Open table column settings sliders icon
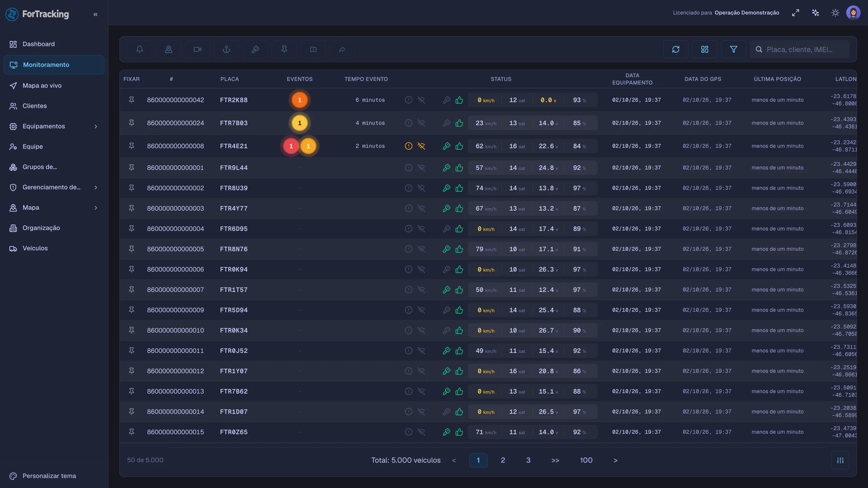 coord(840,460)
